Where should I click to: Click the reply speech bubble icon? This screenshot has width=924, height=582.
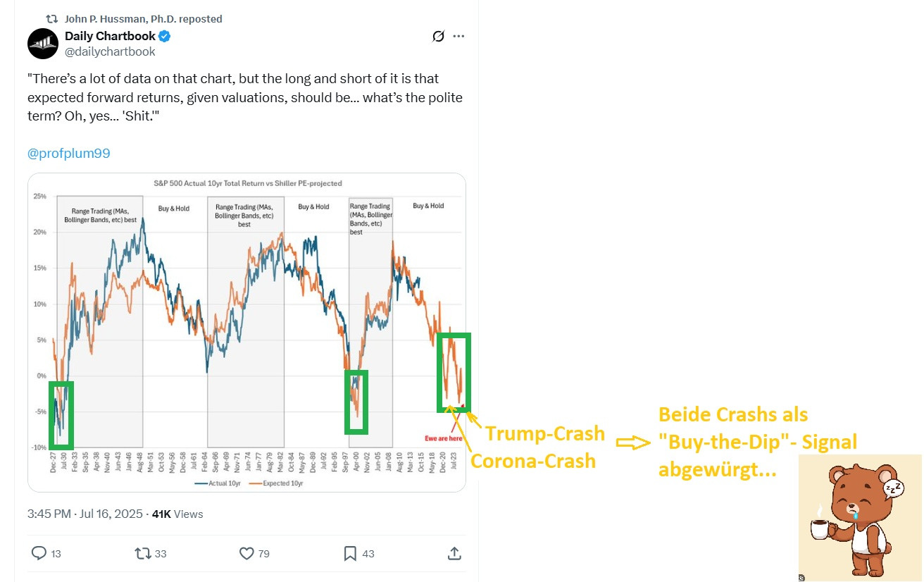tap(39, 553)
